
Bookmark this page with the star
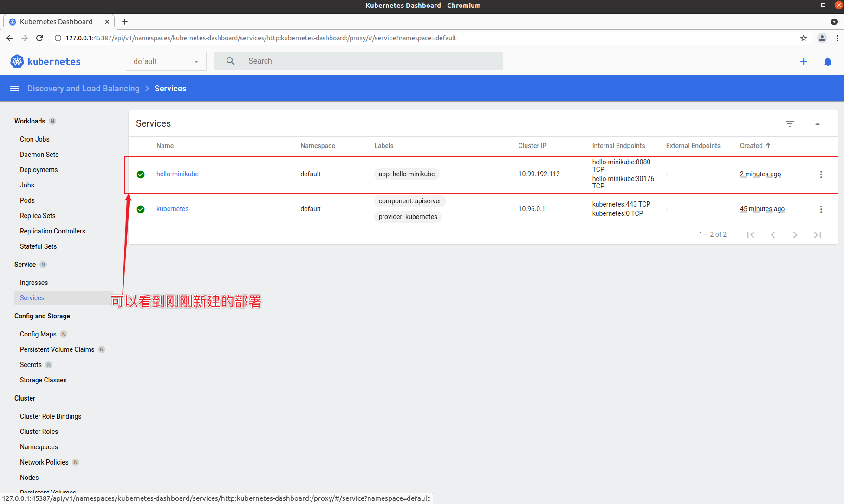(804, 38)
